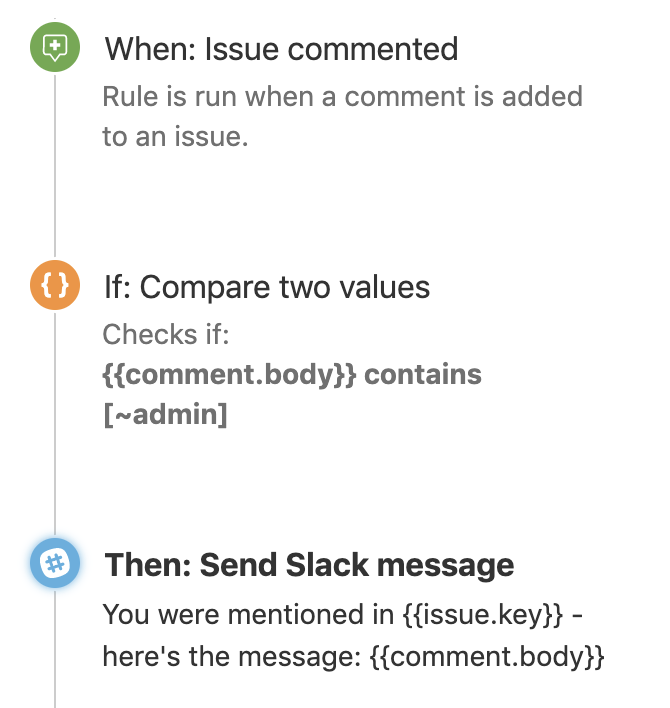
Task: Click {{comment.body}} in the condition summary
Action: point(229,375)
